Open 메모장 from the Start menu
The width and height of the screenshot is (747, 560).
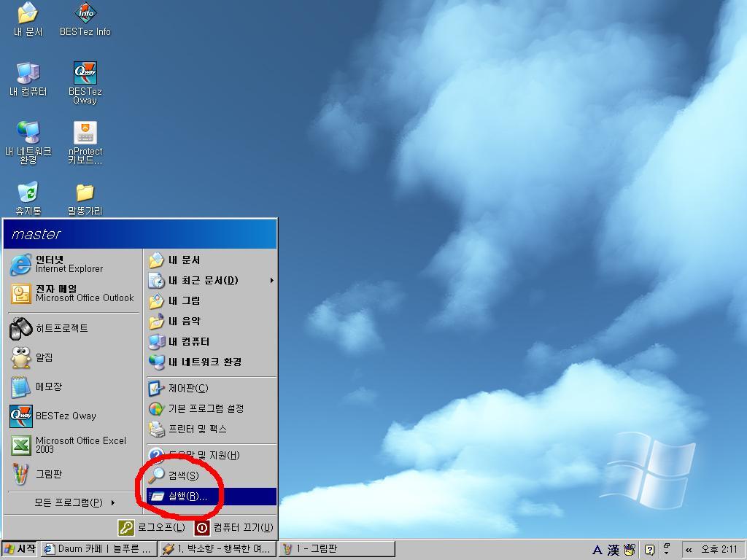pos(74,386)
